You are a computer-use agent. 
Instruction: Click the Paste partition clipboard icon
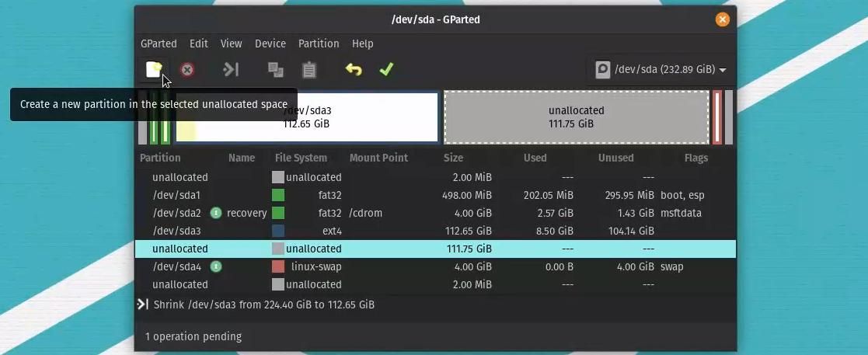coord(309,70)
